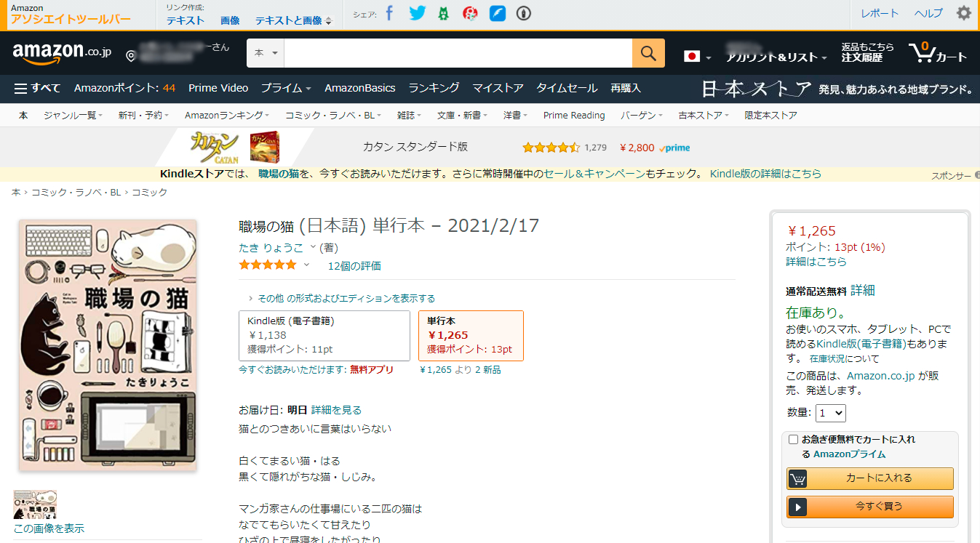Click 詳細を見る delivery link

(x=336, y=410)
